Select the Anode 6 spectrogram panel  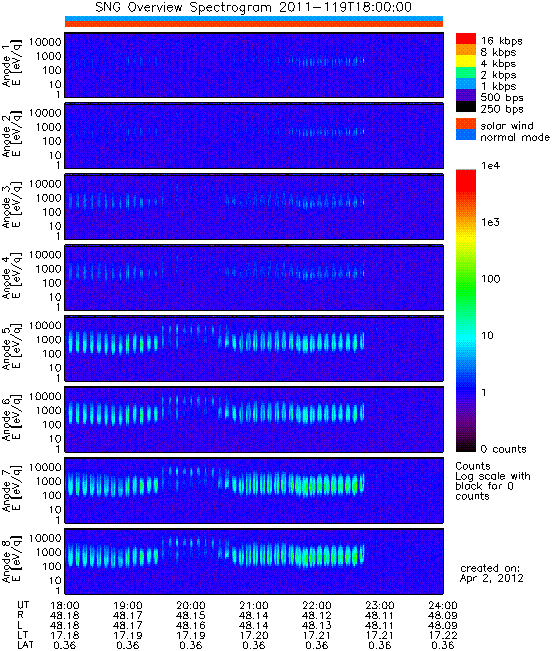point(254,419)
